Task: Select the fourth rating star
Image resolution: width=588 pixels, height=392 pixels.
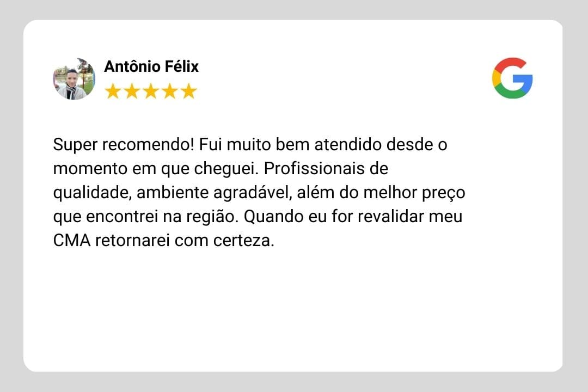Action: click(x=170, y=91)
